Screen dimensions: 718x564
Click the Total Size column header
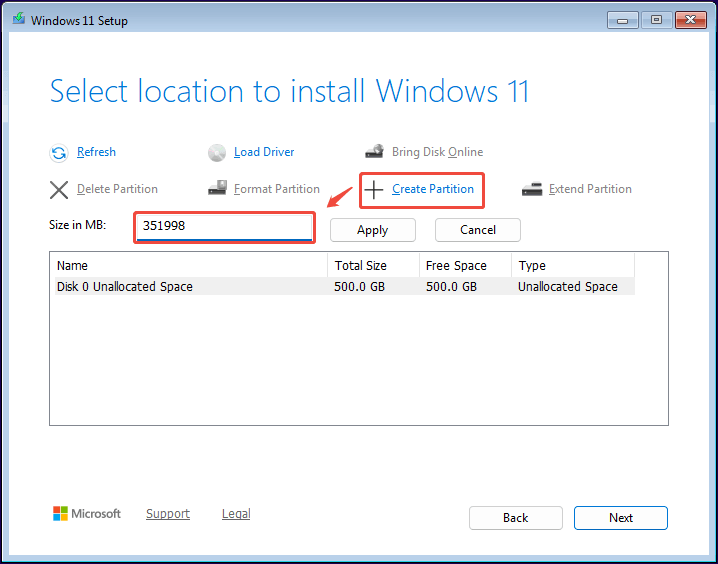tap(374, 266)
